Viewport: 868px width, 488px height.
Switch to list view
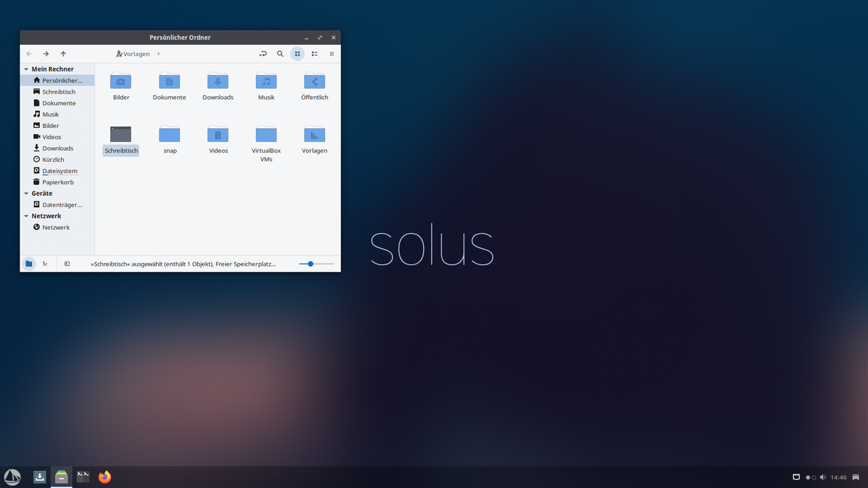pyautogui.click(x=315, y=54)
